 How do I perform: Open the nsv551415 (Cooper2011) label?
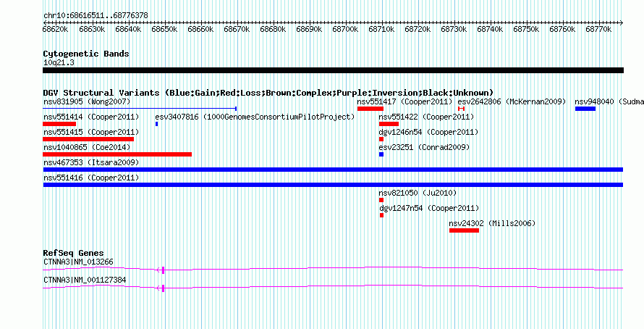click(x=91, y=132)
